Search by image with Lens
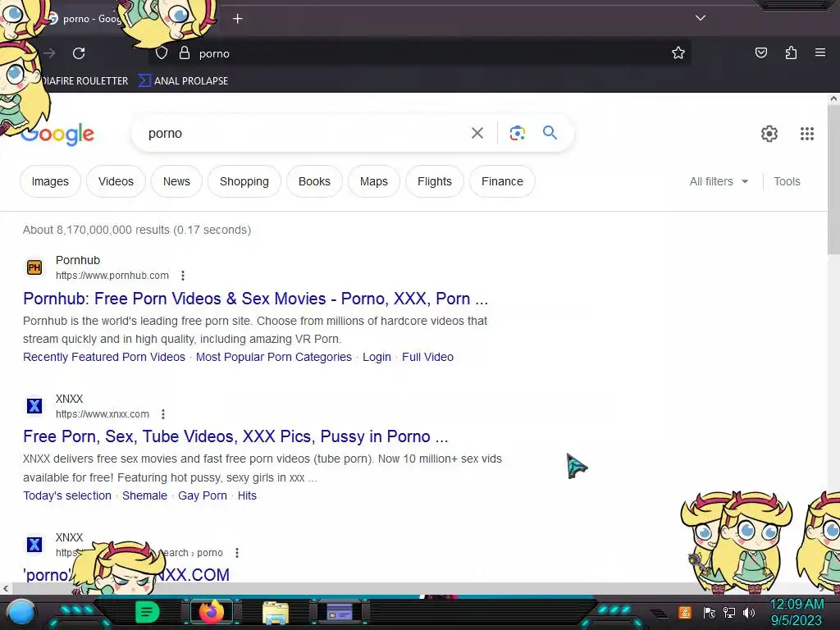 point(517,133)
